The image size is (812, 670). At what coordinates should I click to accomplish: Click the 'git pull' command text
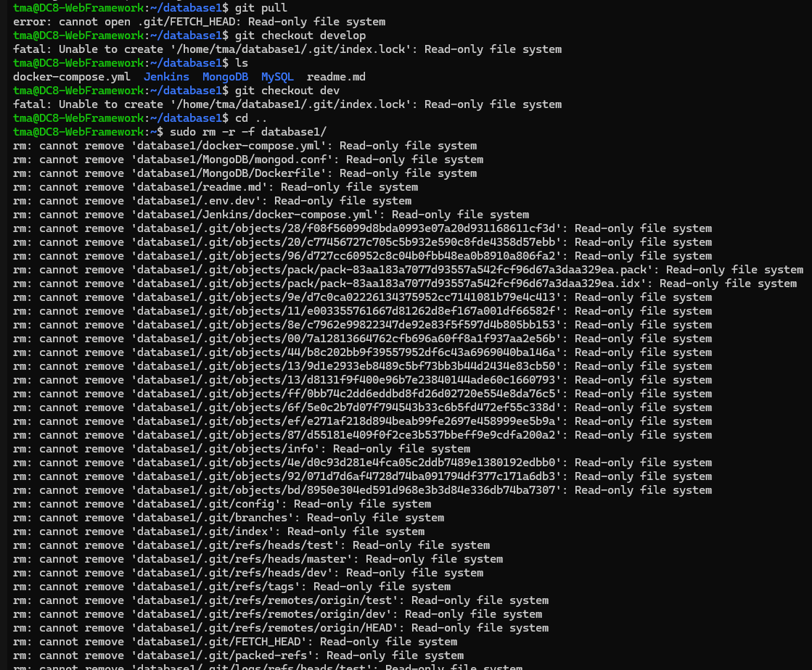(x=261, y=8)
